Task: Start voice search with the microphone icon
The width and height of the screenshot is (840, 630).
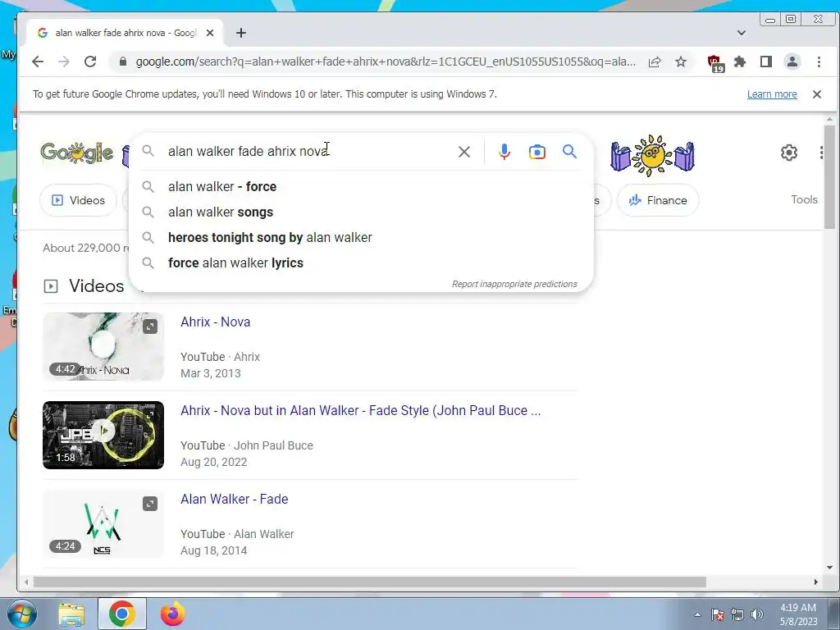Action: (x=504, y=152)
